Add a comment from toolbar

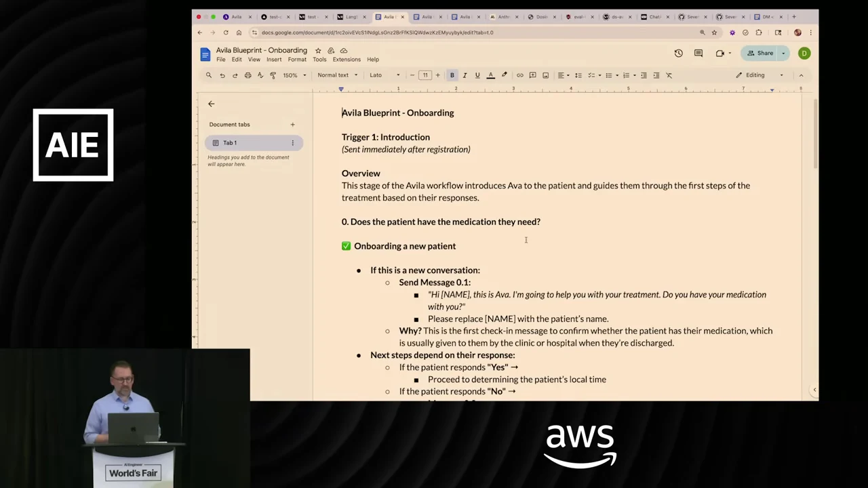532,75
